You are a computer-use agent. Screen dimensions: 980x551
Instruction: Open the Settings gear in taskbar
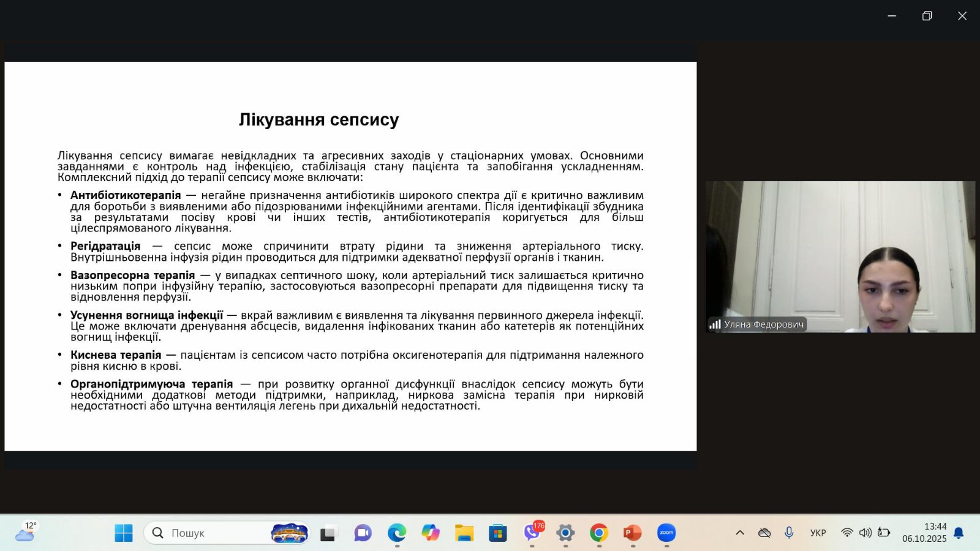565,533
